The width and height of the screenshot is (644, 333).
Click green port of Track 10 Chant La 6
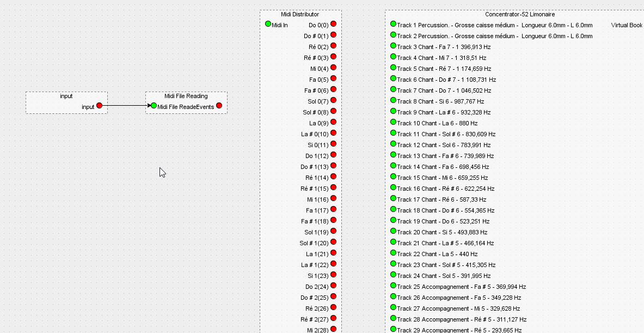tap(393, 122)
